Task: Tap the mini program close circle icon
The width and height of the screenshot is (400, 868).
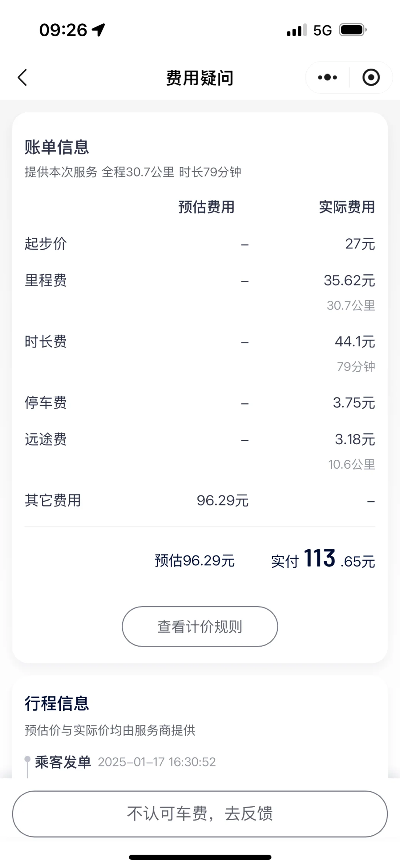Action: coord(371,77)
